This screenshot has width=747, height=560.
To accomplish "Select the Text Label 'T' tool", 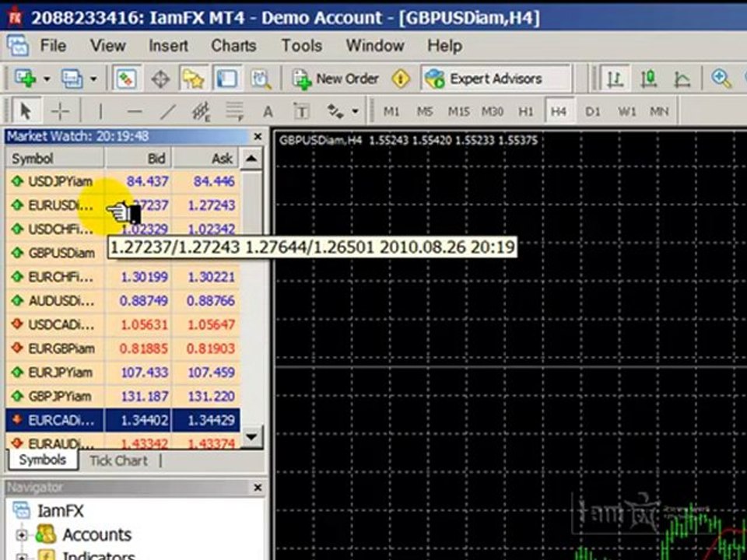I will (x=301, y=112).
